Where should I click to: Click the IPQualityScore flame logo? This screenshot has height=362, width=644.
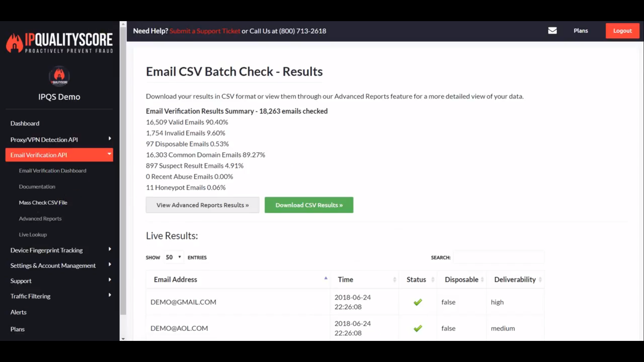pyautogui.click(x=14, y=43)
